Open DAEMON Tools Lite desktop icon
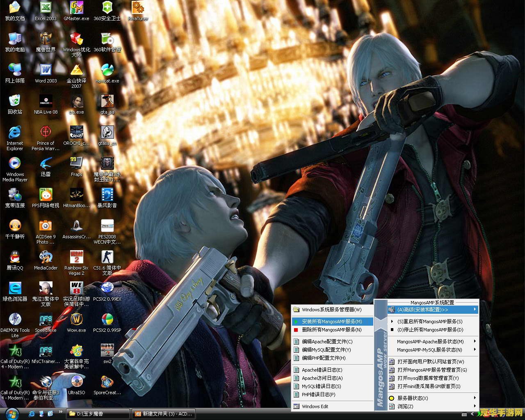Screen dimensions: 525x420 point(15,325)
